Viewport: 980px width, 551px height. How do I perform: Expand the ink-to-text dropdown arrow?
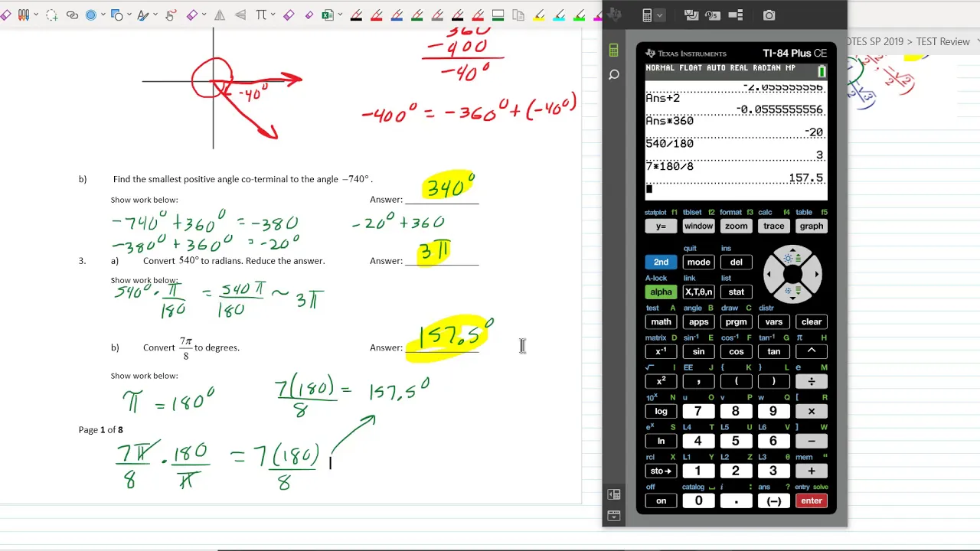(155, 15)
